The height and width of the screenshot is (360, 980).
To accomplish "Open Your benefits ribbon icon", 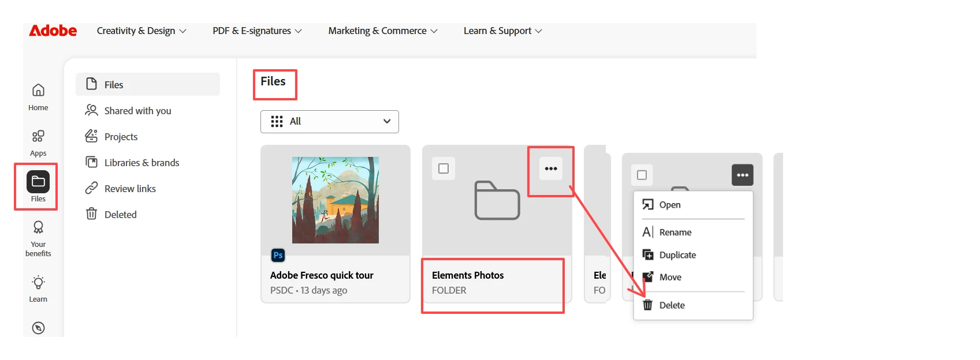I will (x=38, y=227).
